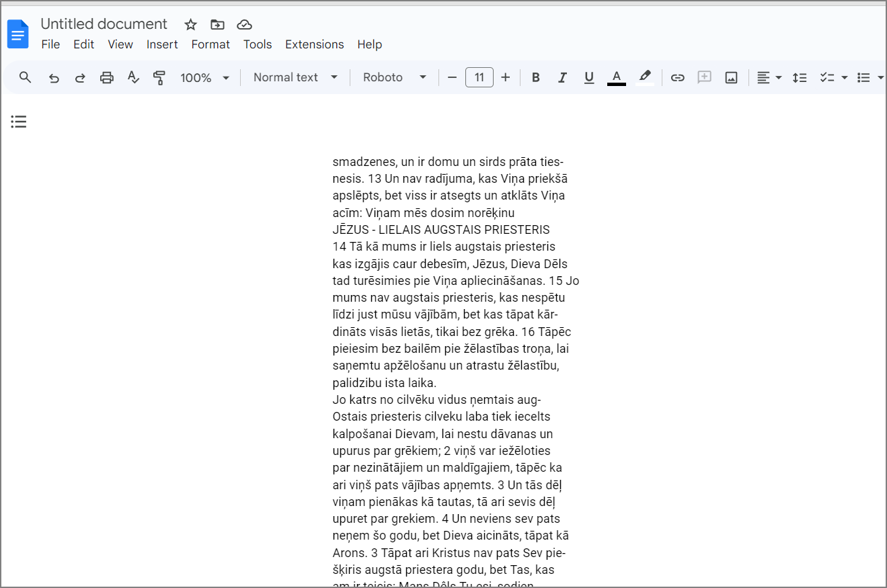Open the Help menu
This screenshot has width=887, height=588.
(370, 44)
